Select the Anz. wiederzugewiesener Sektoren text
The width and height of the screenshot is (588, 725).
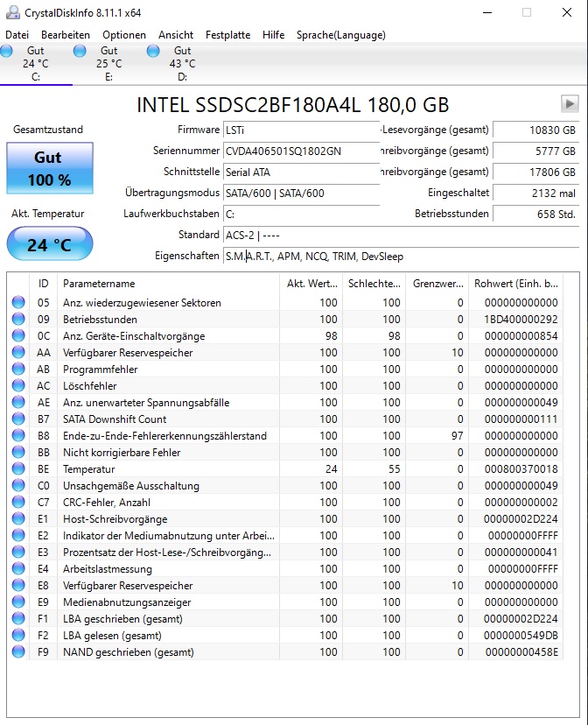click(142, 303)
